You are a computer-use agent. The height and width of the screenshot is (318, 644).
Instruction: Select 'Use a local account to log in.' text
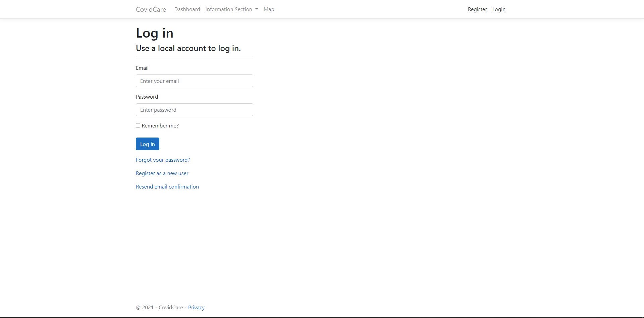[x=188, y=48]
